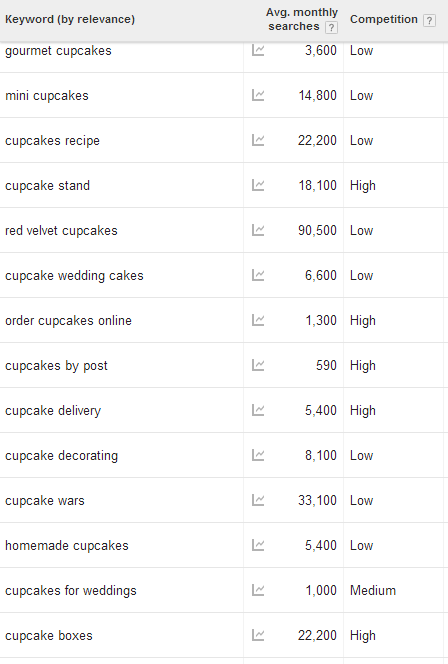Select the cupcake decorating keyword
Image resolution: width=448 pixels, height=664 pixels.
point(61,456)
